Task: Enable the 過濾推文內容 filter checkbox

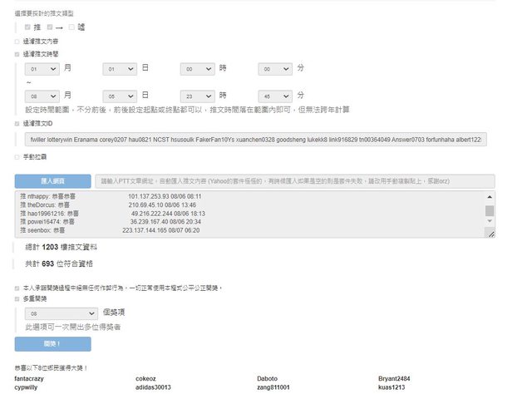Action: point(16,42)
